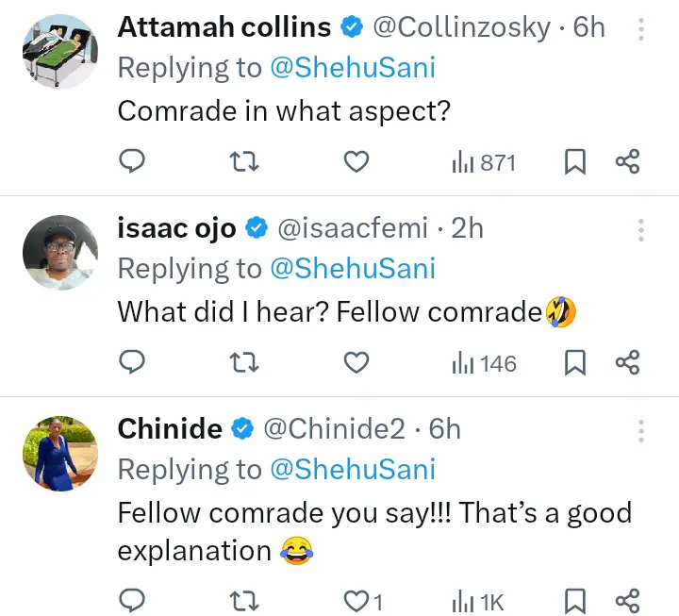The width and height of the screenshot is (679, 616).
Task: Retweet isaac ojo's comment
Action: [244, 363]
